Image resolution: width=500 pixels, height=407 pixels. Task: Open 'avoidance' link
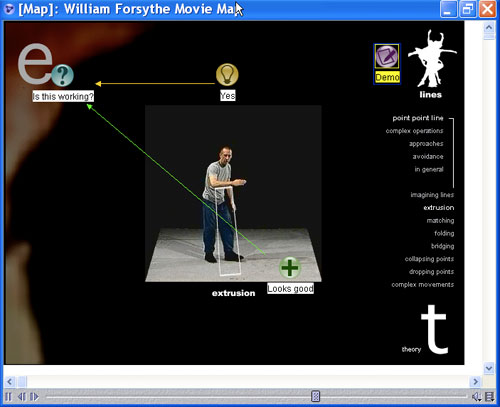click(428, 157)
